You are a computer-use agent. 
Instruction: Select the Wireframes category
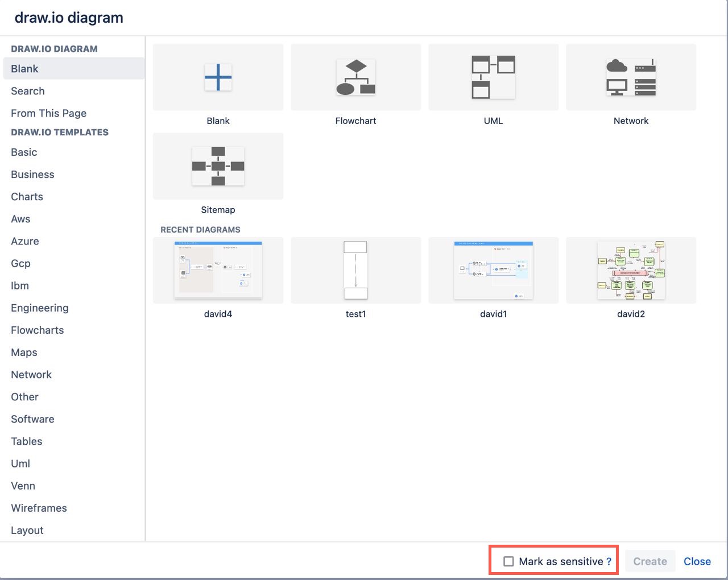click(39, 508)
